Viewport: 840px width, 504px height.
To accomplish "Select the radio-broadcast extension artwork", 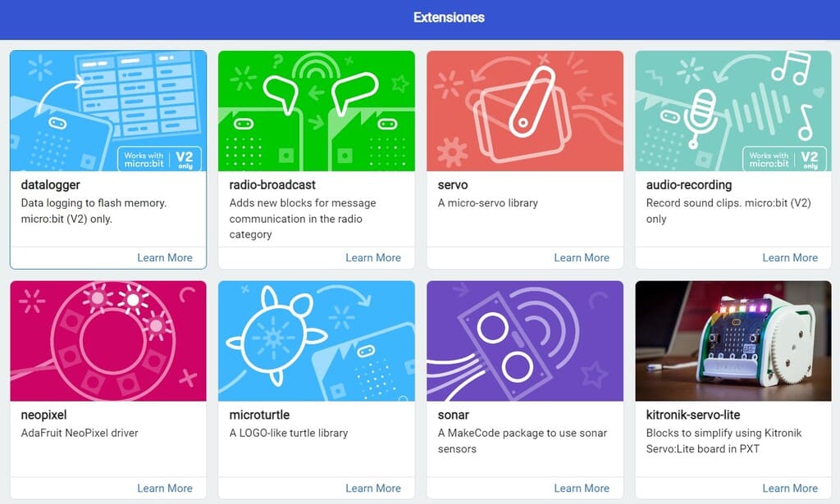I will point(317,111).
